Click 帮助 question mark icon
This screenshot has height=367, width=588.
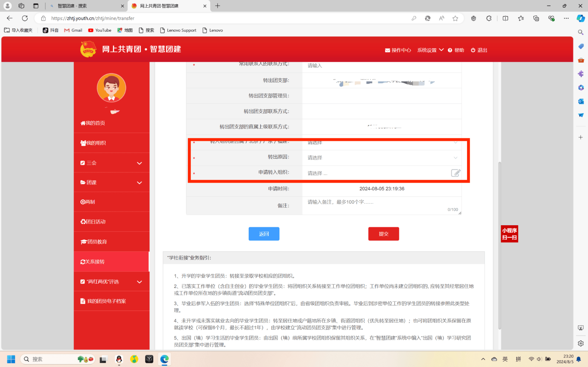tap(450, 50)
